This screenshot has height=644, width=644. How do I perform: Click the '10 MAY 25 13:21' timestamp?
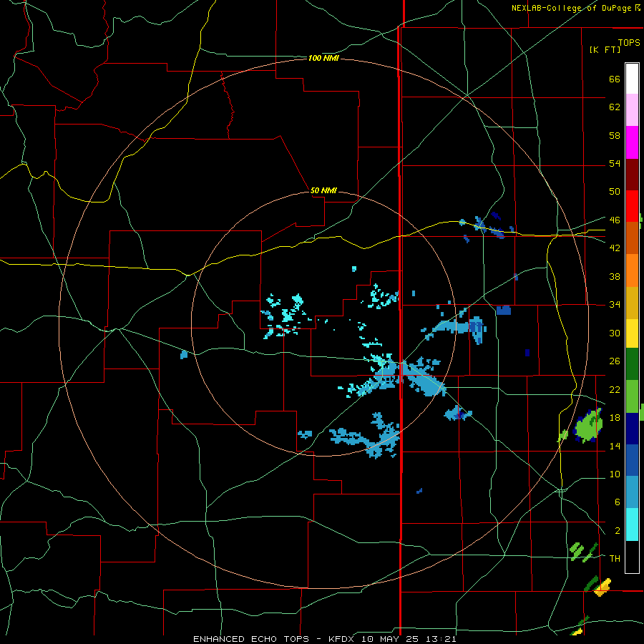coord(409,639)
